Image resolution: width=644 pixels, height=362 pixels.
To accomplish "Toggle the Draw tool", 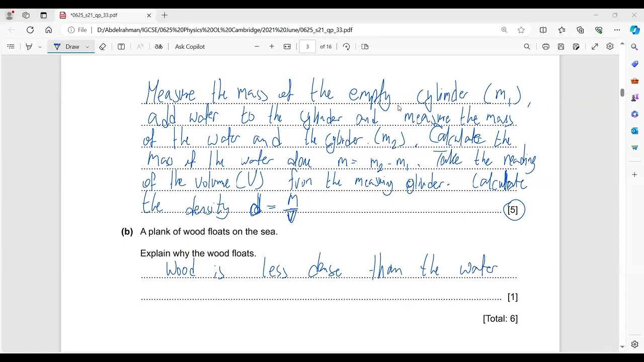I will pyautogui.click(x=66, y=46).
